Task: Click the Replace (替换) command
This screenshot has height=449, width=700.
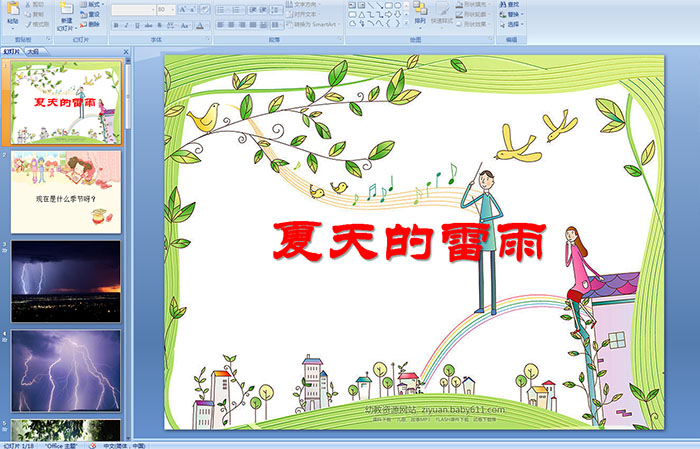Action: [x=510, y=14]
